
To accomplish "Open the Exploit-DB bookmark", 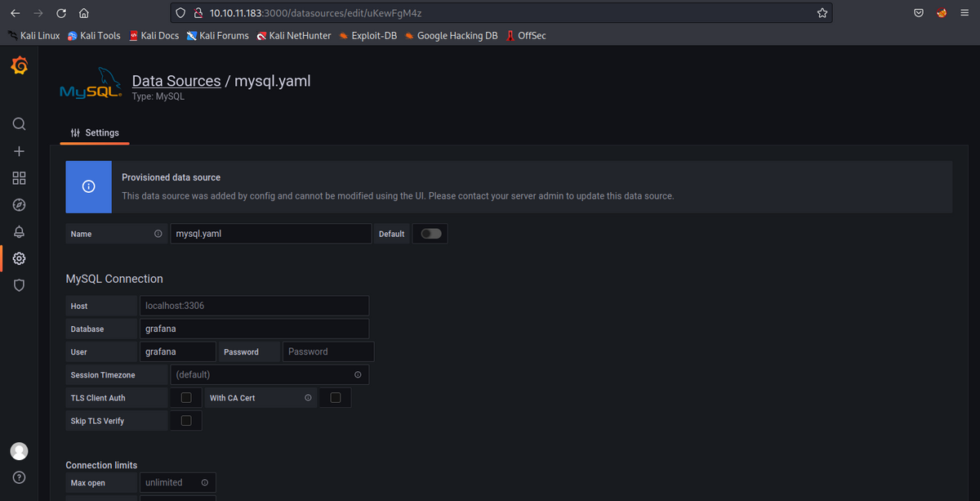I will click(367, 36).
